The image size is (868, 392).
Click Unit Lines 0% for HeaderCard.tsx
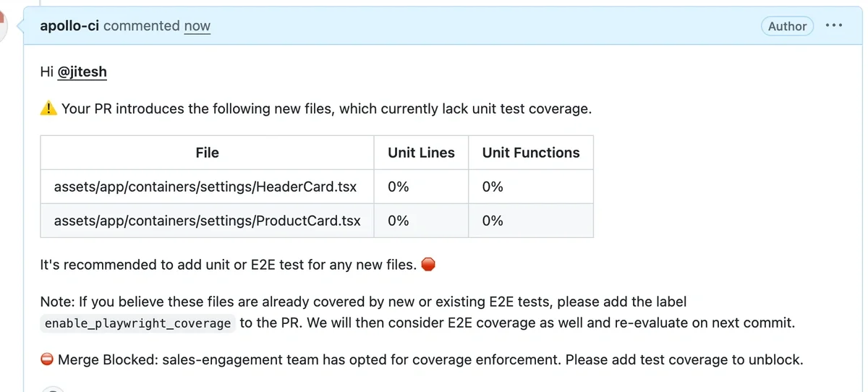[399, 187]
